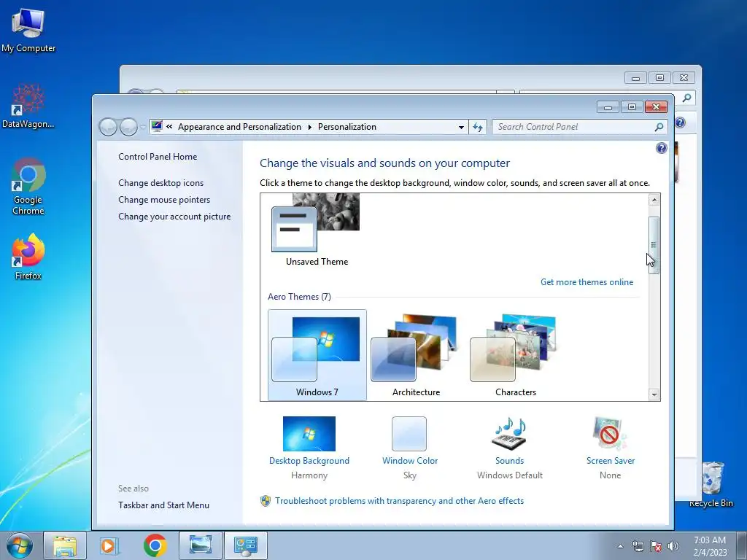
Task: Maximize the Personalization window
Action: [x=632, y=106]
